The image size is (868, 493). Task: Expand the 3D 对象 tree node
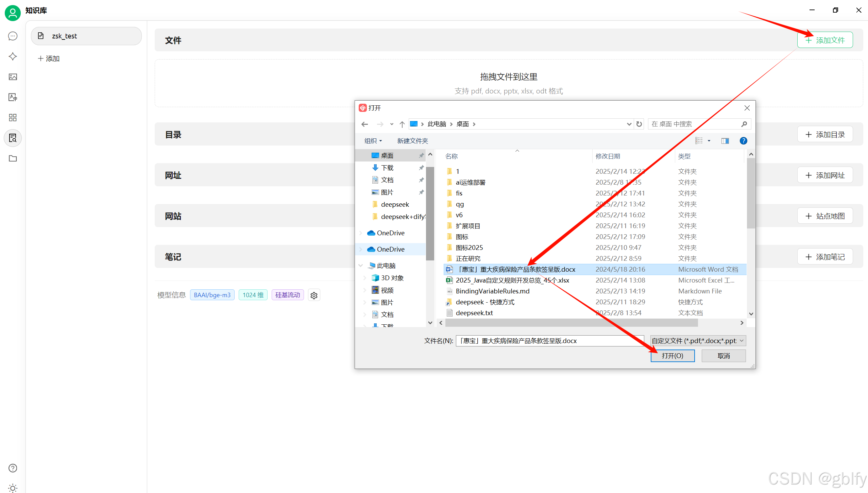364,278
